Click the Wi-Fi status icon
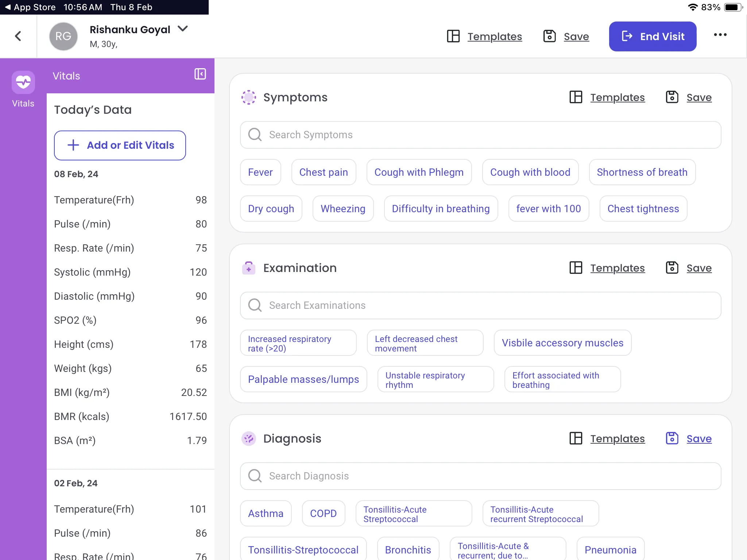747x560 pixels. (x=692, y=7)
